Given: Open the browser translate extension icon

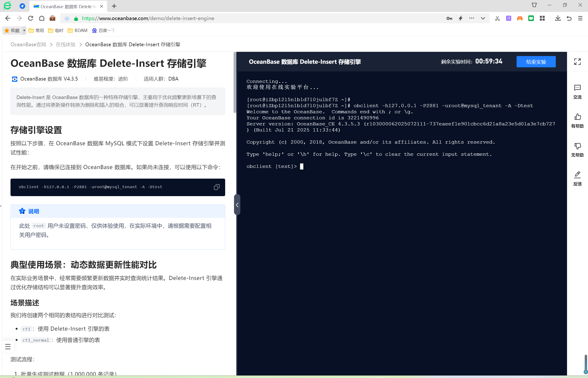Looking at the screenshot, I should (x=508, y=18).
